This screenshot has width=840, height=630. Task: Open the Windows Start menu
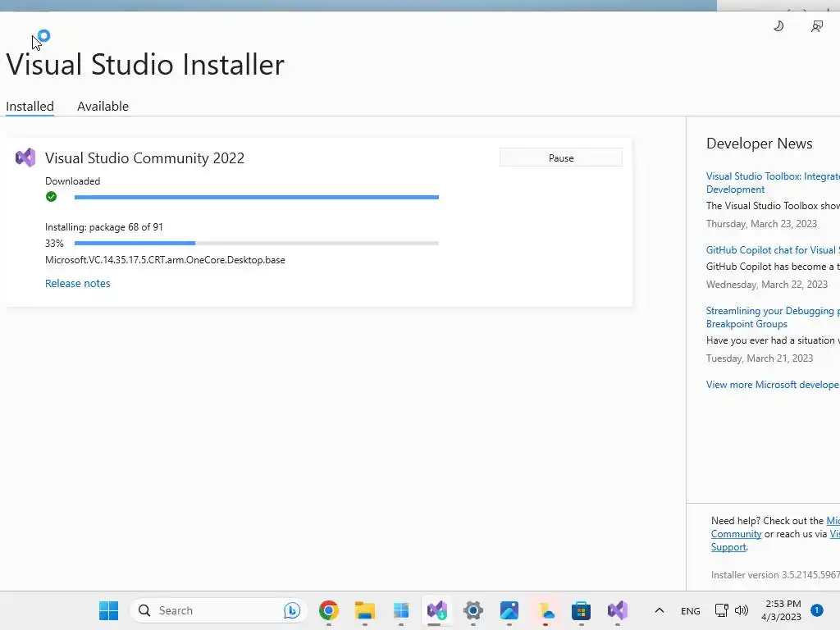coord(109,610)
